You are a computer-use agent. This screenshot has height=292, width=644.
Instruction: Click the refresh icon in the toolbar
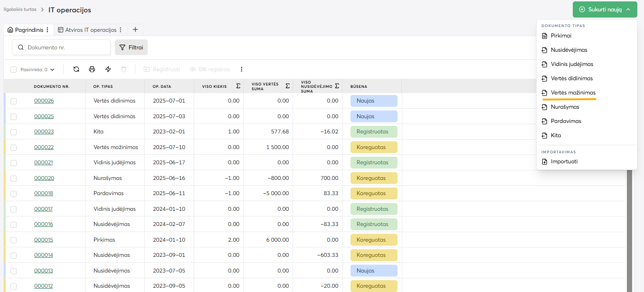pos(76,69)
